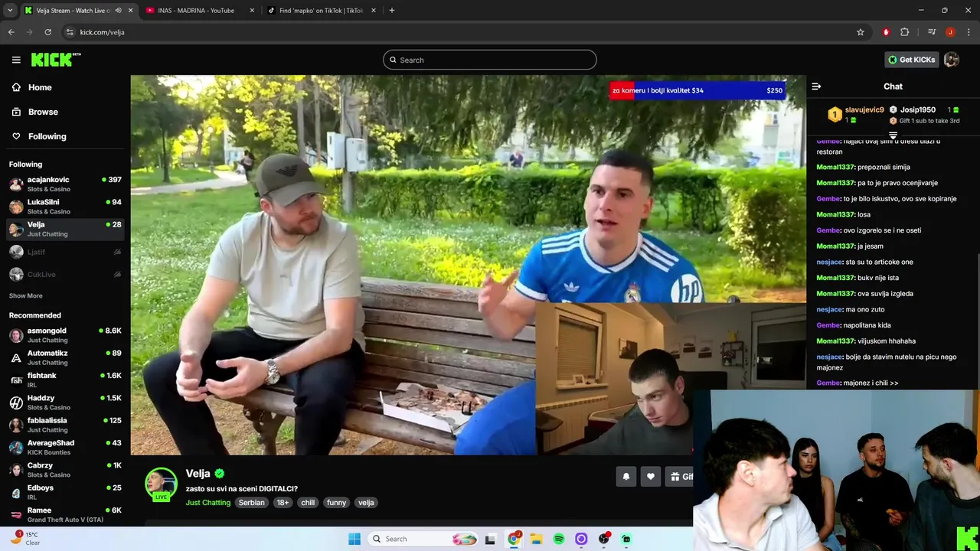Open a new browser tab
The image size is (980, 551).
tap(392, 10)
